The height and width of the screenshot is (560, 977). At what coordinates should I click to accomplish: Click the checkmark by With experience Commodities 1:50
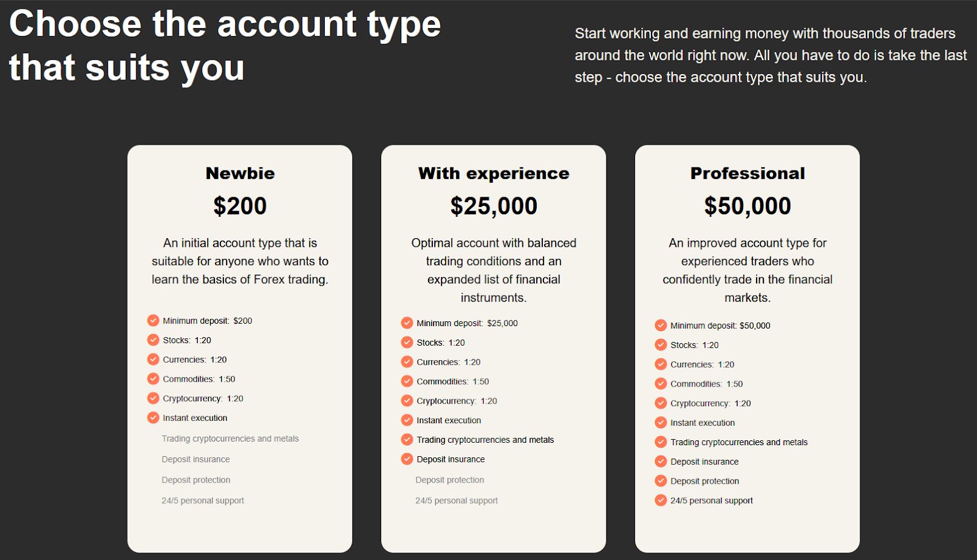(x=407, y=382)
